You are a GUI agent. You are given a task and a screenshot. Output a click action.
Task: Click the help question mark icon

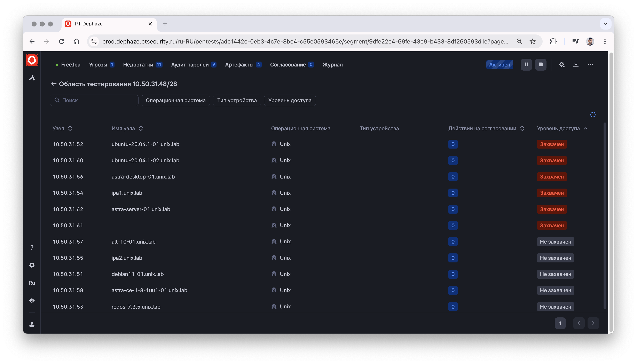tap(32, 247)
